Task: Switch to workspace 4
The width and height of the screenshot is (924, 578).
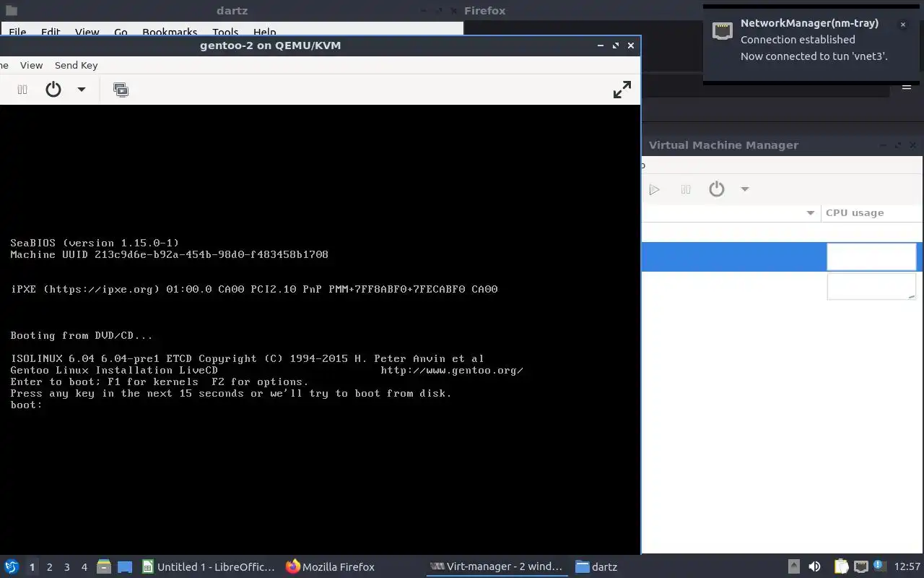Action: pyautogui.click(x=84, y=567)
